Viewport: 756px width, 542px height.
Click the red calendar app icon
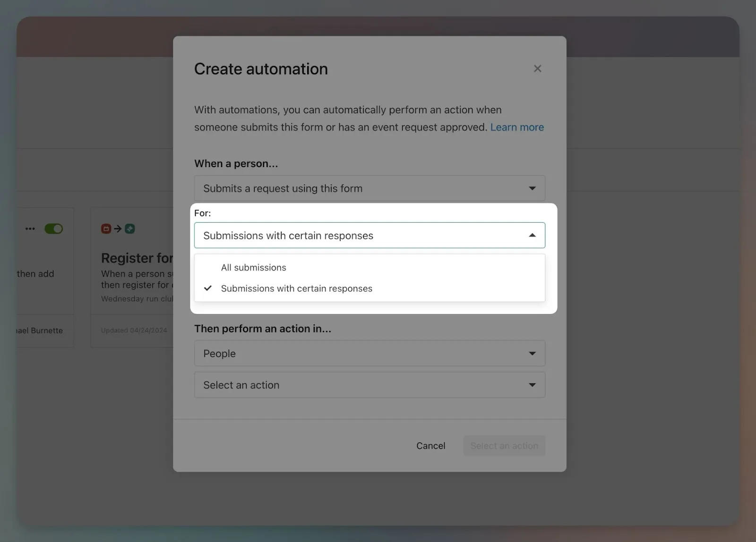click(x=106, y=229)
